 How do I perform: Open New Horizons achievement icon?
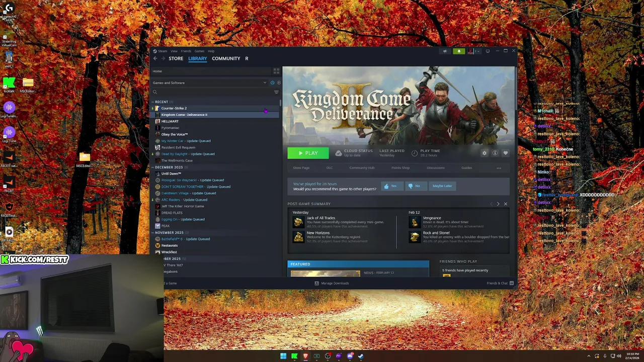pyautogui.click(x=299, y=237)
